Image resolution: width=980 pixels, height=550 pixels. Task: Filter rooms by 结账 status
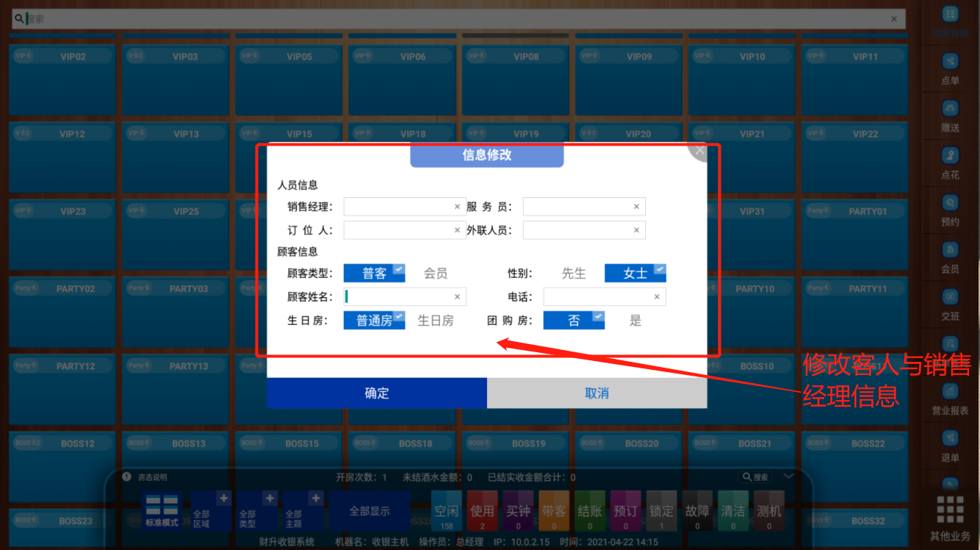coord(589,510)
